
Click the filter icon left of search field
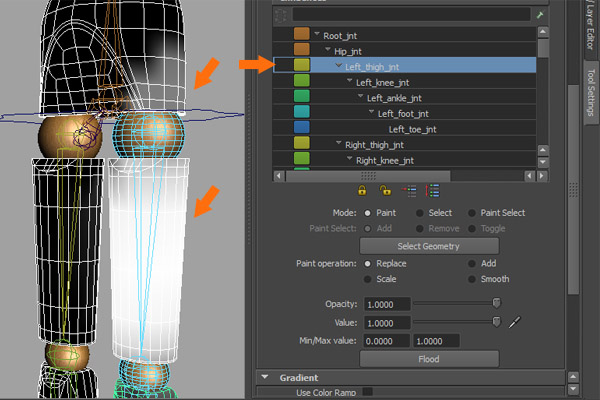[x=281, y=16]
